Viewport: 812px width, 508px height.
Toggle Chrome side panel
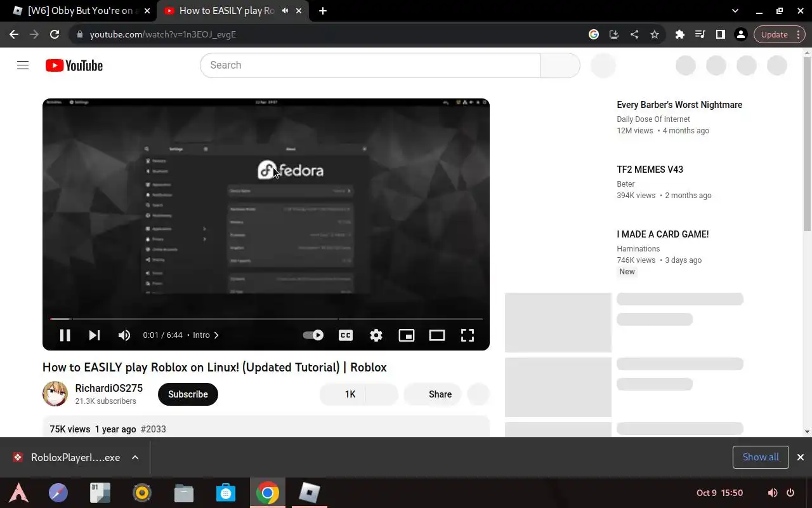tap(721, 34)
